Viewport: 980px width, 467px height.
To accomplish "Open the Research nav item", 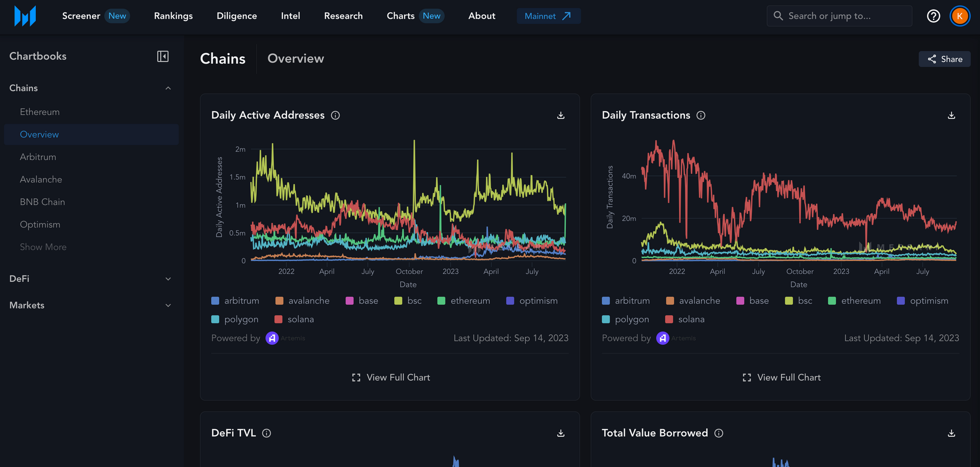I will (x=343, y=16).
